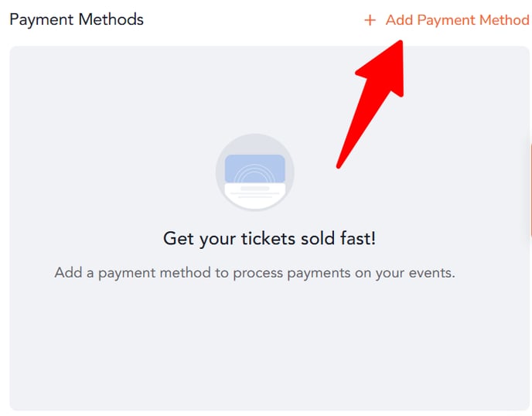Image resolution: width=532 pixels, height=416 pixels.
Task: Click the tip of the red arrowhead
Action: [400, 43]
